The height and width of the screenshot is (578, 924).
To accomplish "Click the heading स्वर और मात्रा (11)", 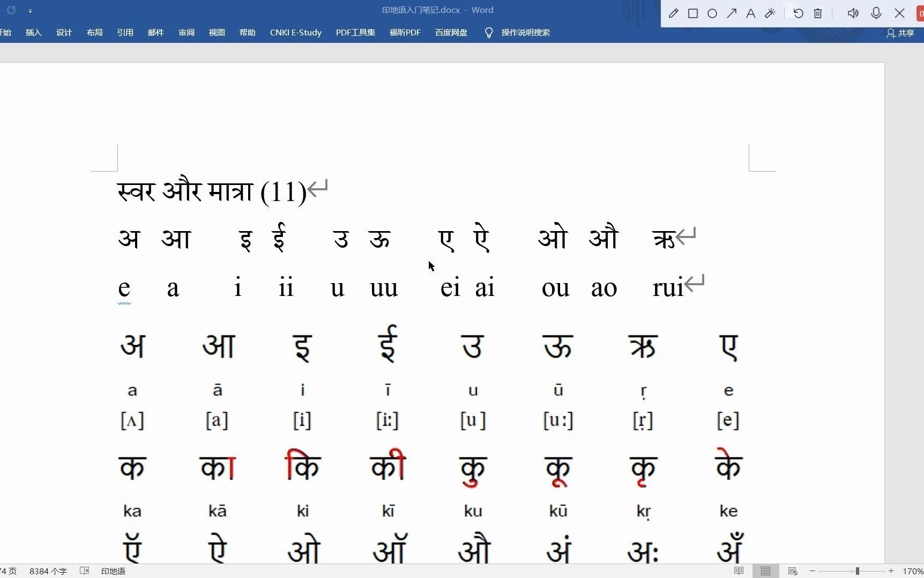I will pos(212,191).
